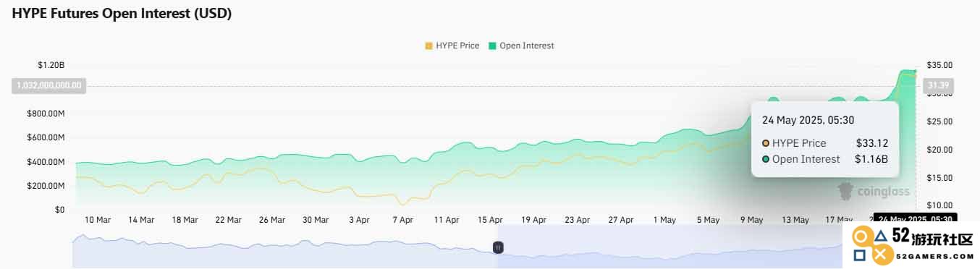Select the 7 Apr date tick

pyautogui.click(x=402, y=220)
